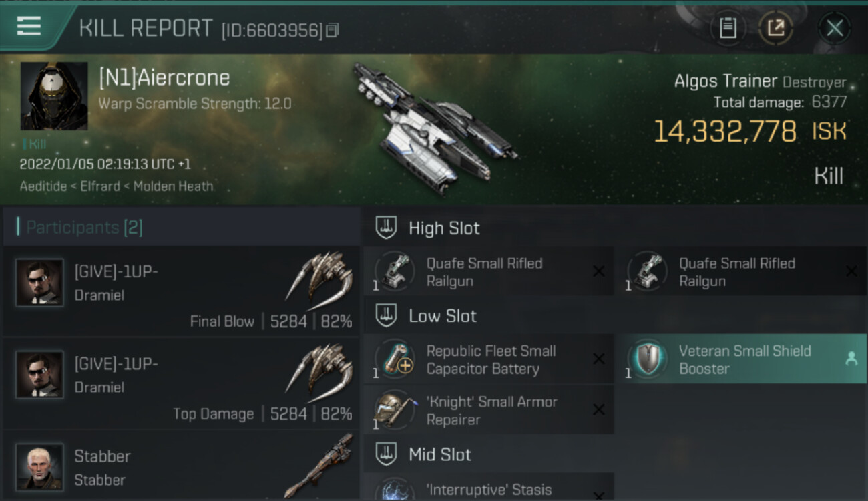Select Aiercrone's pilot portrait
Viewport: 868px width, 501px height.
(54, 96)
